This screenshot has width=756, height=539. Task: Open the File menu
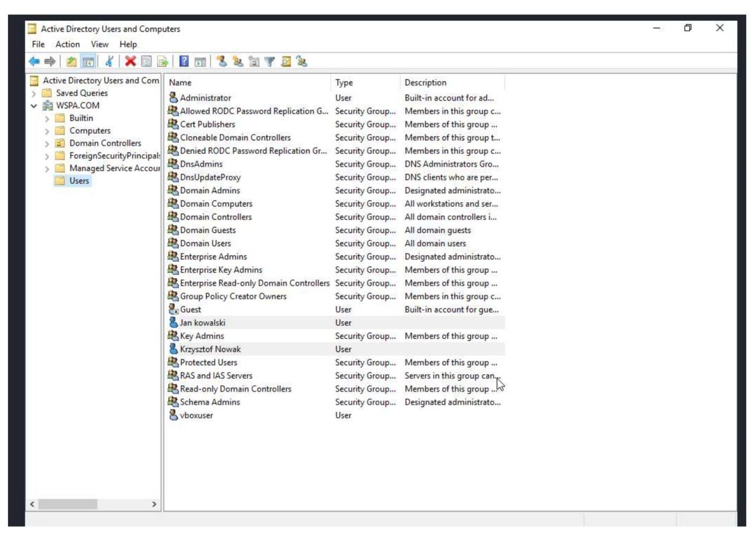(38, 44)
